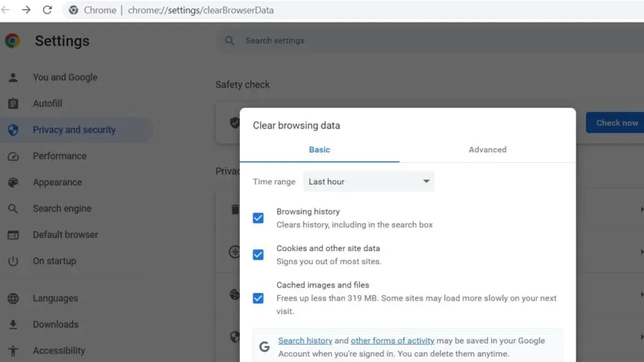
Task: Click the Privacy and security shield icon
Action: click(x=13, y=130)
